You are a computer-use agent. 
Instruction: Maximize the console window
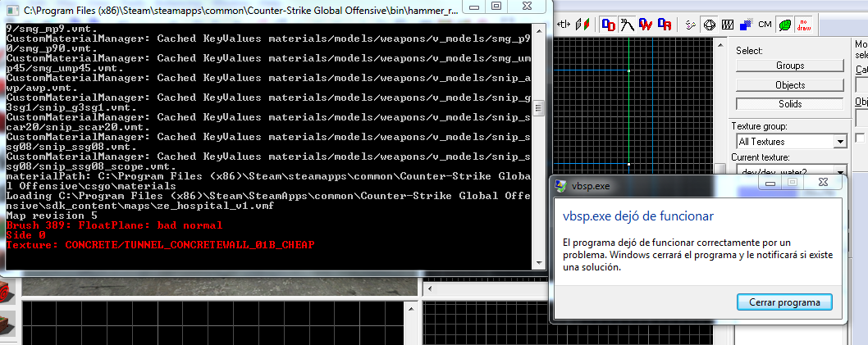pyautogui.click(x=496, y=6)
